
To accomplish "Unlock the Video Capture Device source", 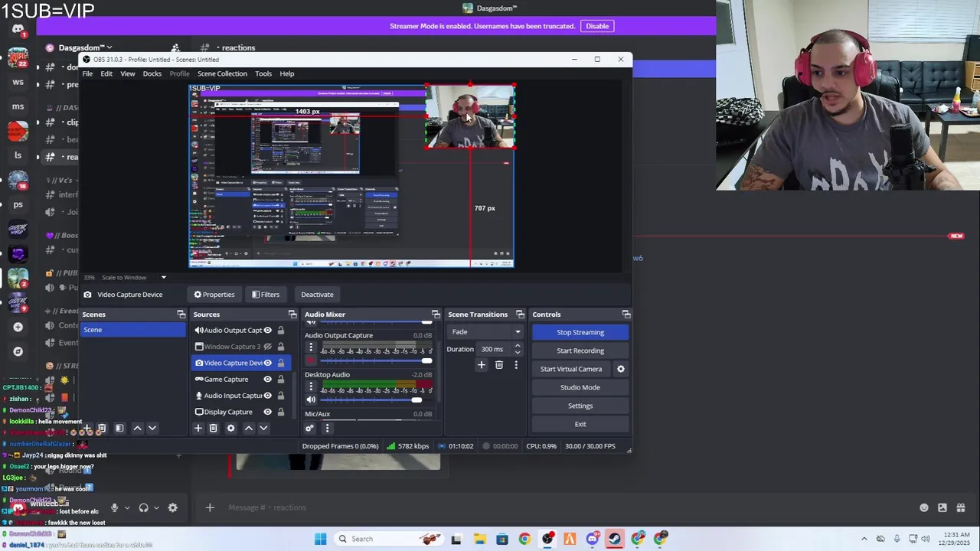I will coord(281,363).
